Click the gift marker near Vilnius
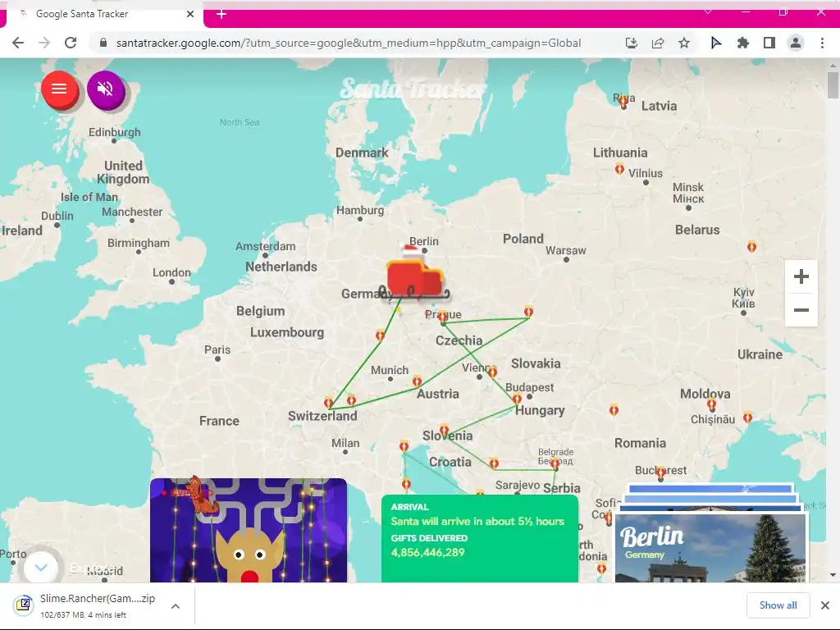840x630 pixels. [x=619, y=170]
